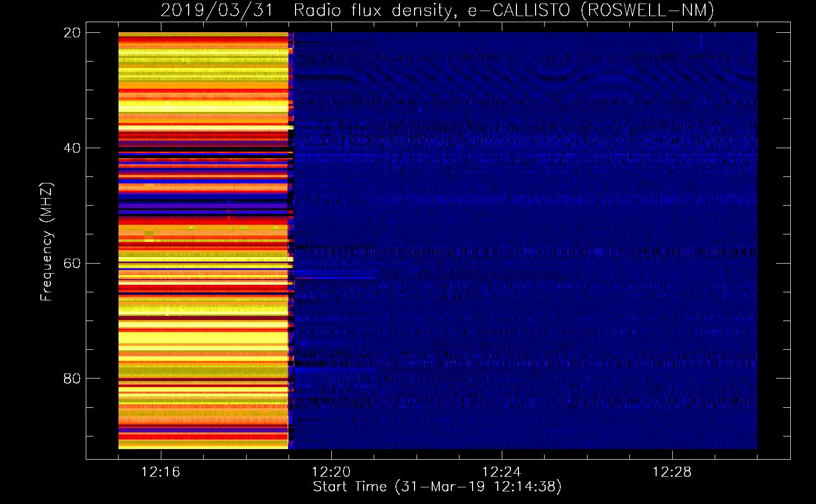Click the 20 frequency tick label
The width and height of the screenshot is (816, 504).
tap(72, 32)
